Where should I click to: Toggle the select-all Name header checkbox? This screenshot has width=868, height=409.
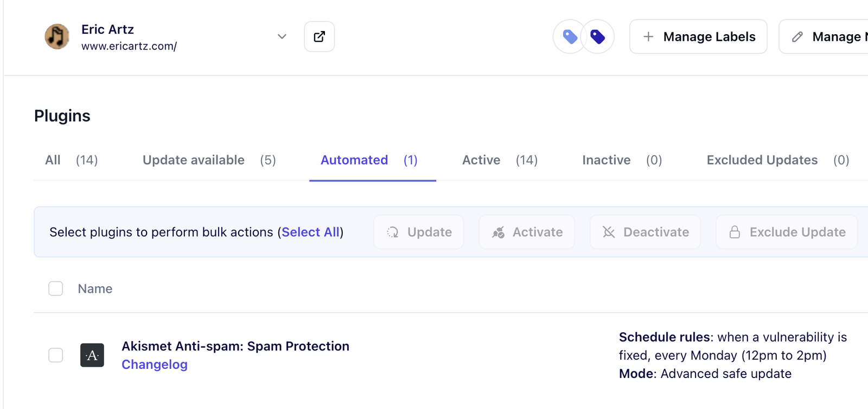(x=56, y=288)
